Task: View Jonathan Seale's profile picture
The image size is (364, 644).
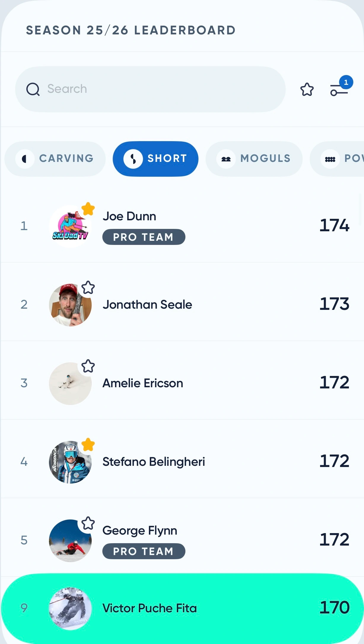Action: point(70,305)
